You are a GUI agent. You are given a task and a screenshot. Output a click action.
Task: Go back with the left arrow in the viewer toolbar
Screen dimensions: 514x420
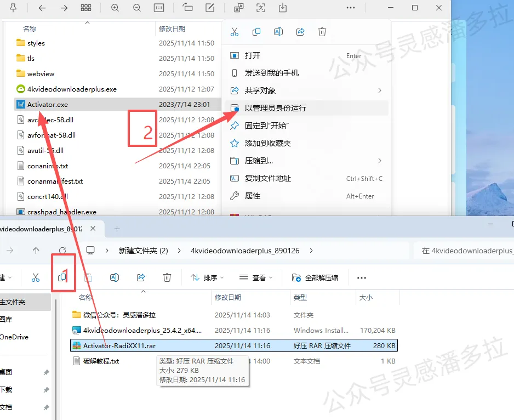click(42, 8)
